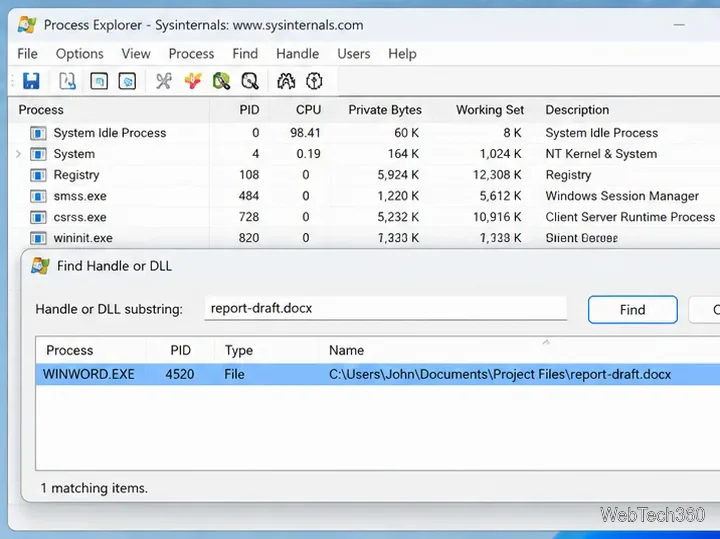Click the crossed tools Properties icon

point(163,81)
